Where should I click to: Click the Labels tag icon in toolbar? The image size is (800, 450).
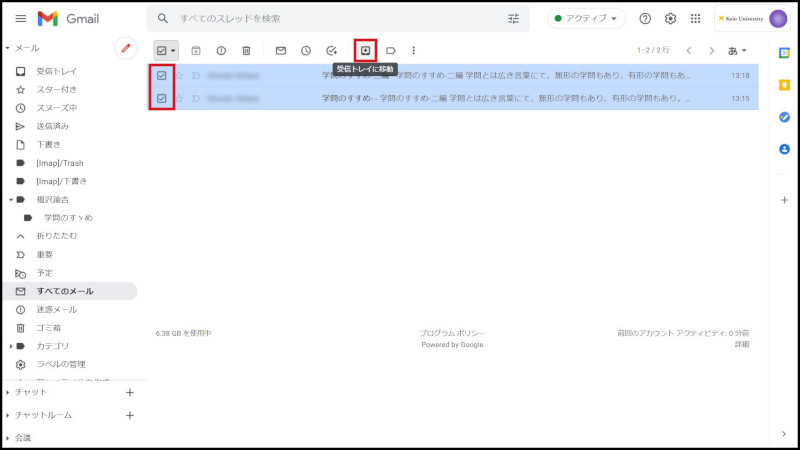(391, 50)
